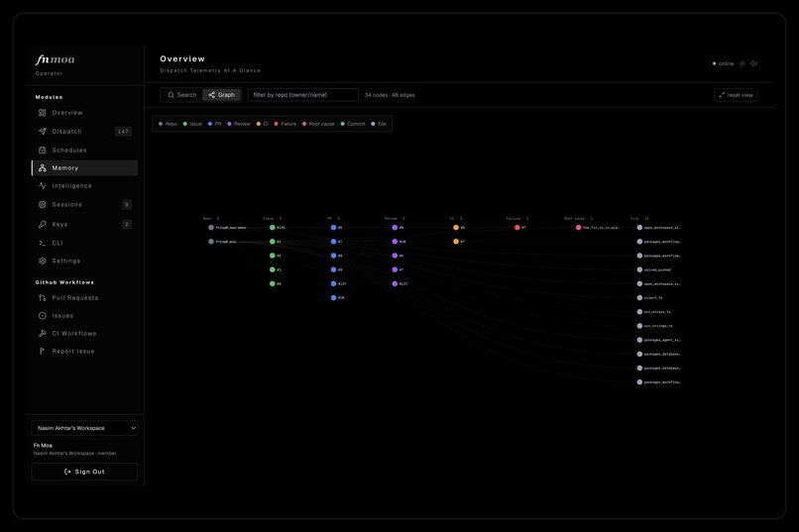Screen dimensions: 799x532
Task: Toggle the Review legend filter
Action: pyautogui.click(x=239, y=124)
